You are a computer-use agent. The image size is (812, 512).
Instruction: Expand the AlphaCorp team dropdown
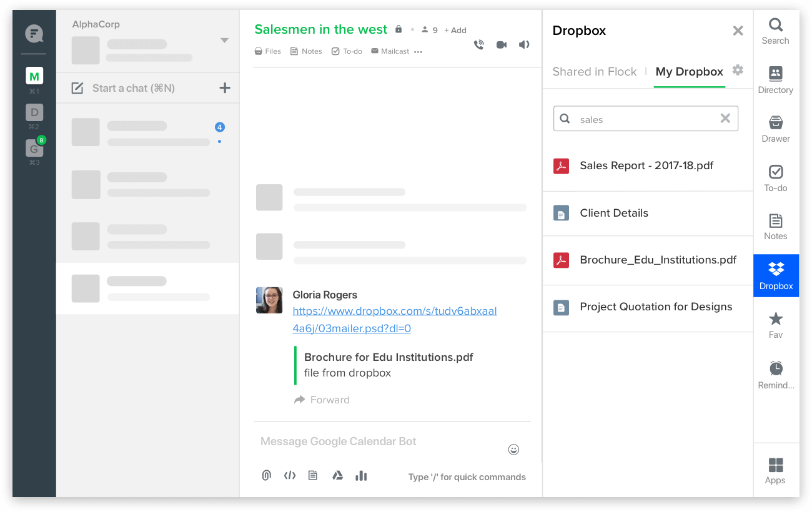pos(224,41)
